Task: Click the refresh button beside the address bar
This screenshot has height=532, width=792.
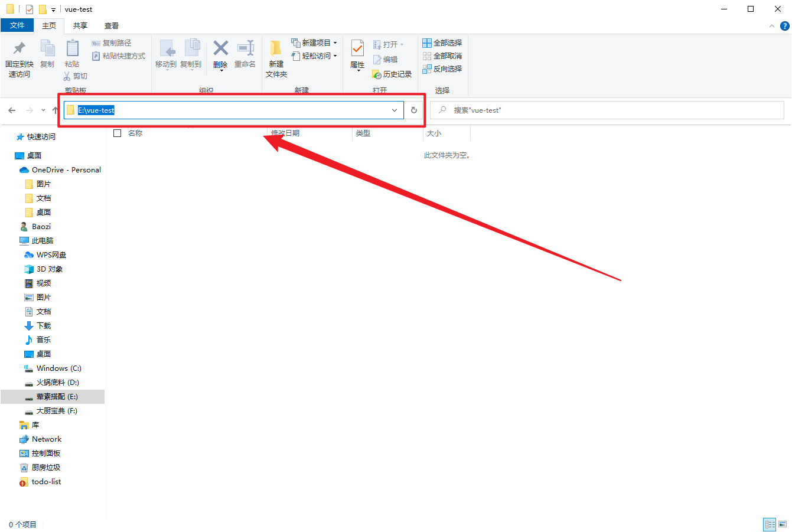Action: pyautogui.click(x=414, y=110)
